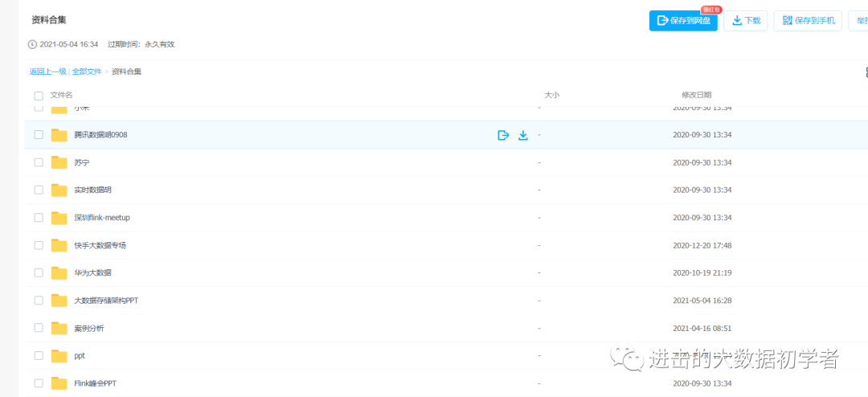This screenshot has height=397, width=868.
Task: Click the folder icon beside 深圳flink-meetup
Action: coord(59,218)
